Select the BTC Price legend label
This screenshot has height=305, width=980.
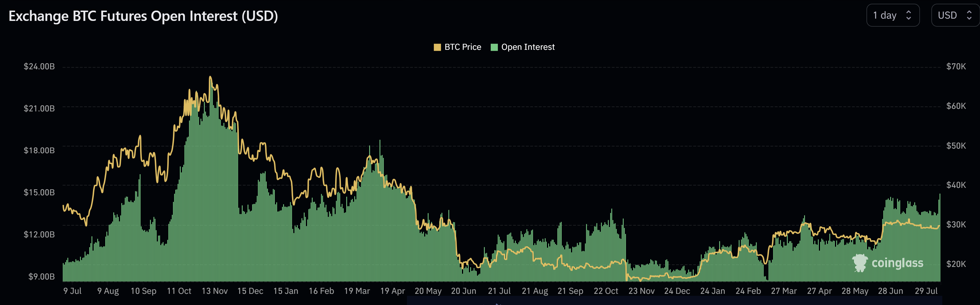pyautogui.click(x=462, y=47)
